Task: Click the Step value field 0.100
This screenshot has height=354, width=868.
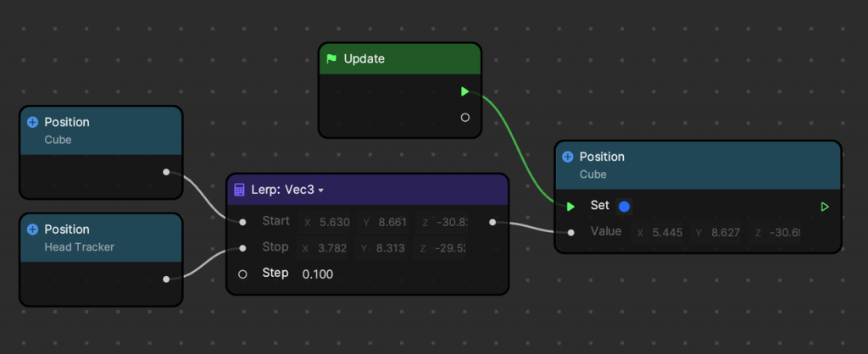Action: 318,274
